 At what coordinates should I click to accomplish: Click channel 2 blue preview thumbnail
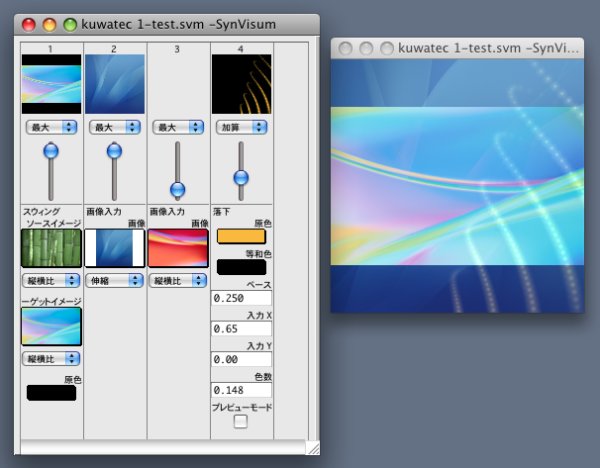tap(114, 84)
